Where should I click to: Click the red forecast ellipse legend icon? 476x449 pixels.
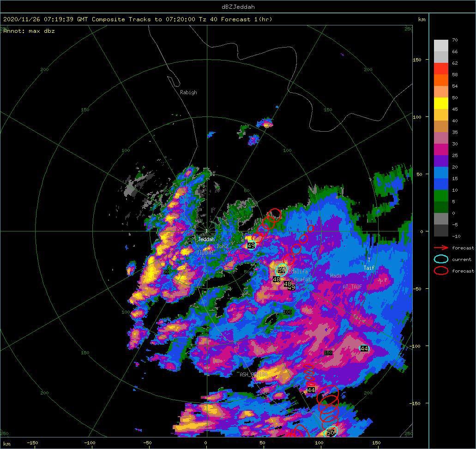click(441, 271)
